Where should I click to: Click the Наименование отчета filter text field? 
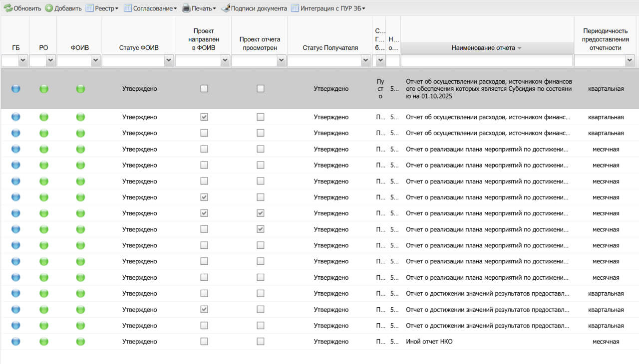(487, 60)
